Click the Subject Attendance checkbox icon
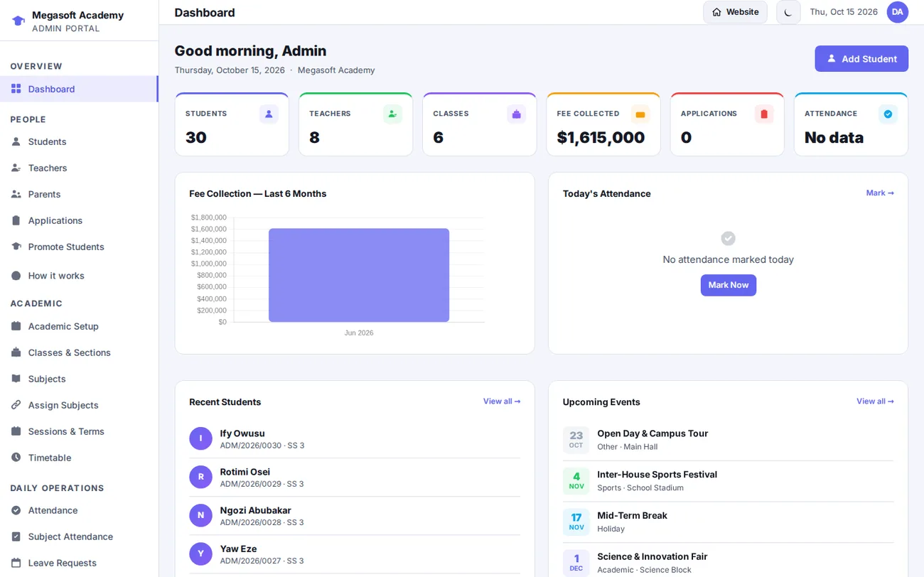The image size is (924, 577). pyautogui.click(x=16, y=536)
